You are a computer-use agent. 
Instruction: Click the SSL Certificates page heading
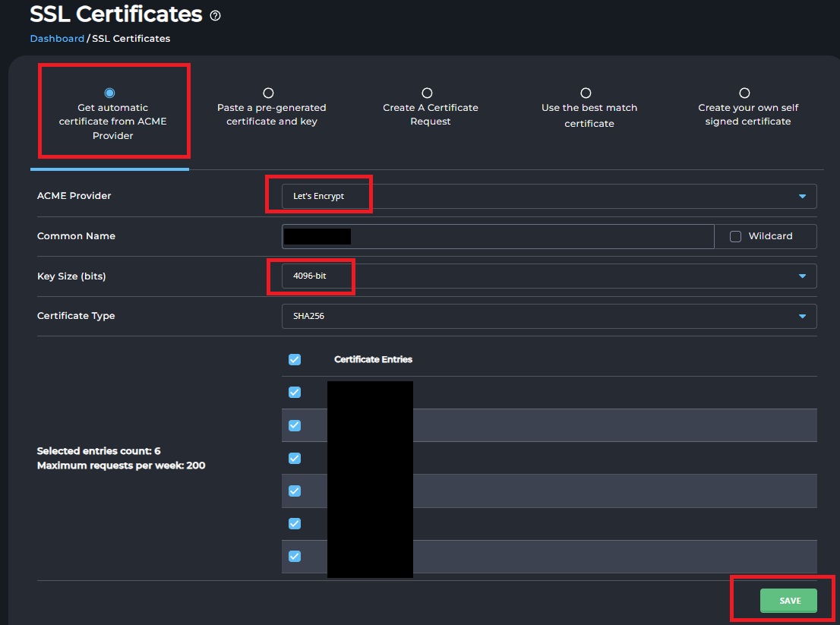[116, 14]
